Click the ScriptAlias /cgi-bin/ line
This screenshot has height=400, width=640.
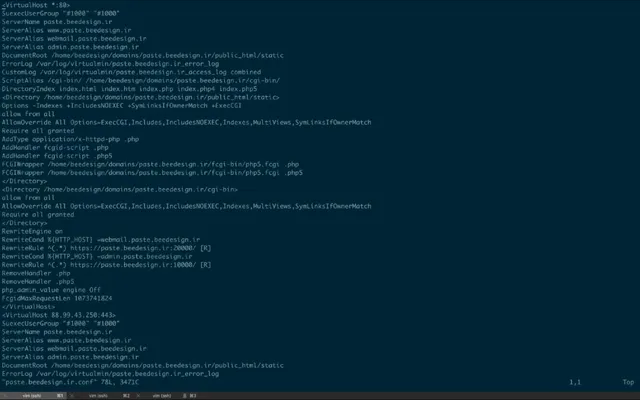point(141,80)
